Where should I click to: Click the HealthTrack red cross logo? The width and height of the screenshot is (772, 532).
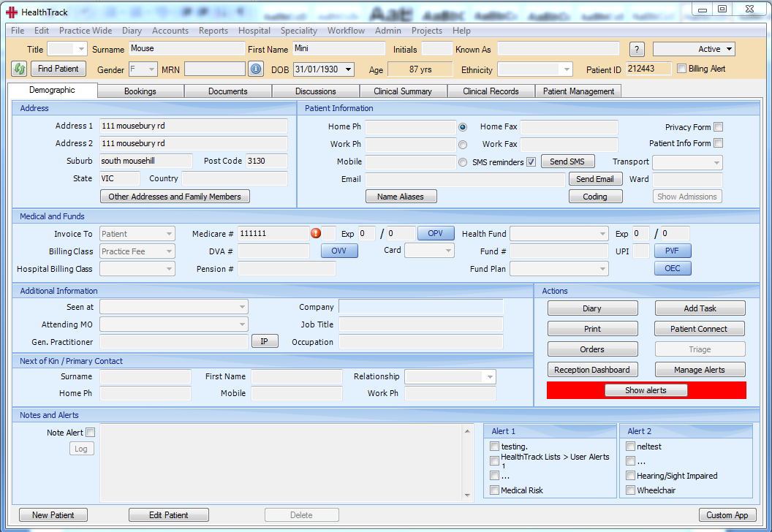(12, 12)
